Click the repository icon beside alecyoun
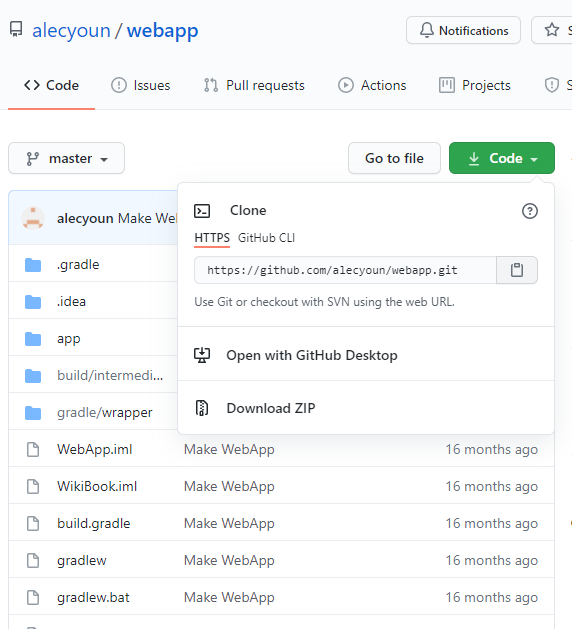The width and height of the screenshot is (572, 629). 16,29
